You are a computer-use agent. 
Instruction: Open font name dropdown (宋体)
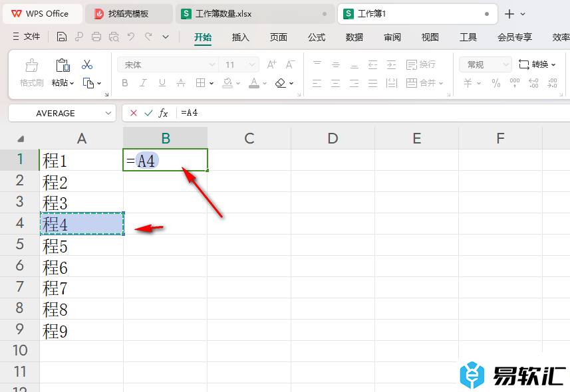point(212,64)
